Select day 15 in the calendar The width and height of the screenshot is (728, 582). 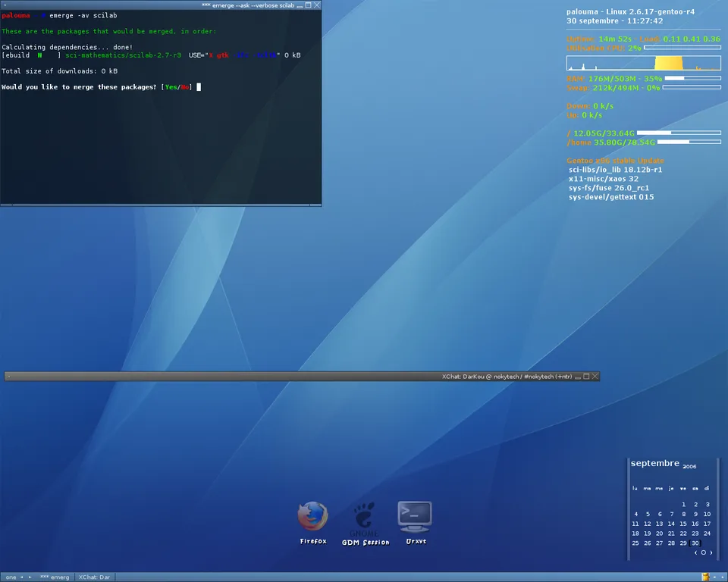coord(683,524)
